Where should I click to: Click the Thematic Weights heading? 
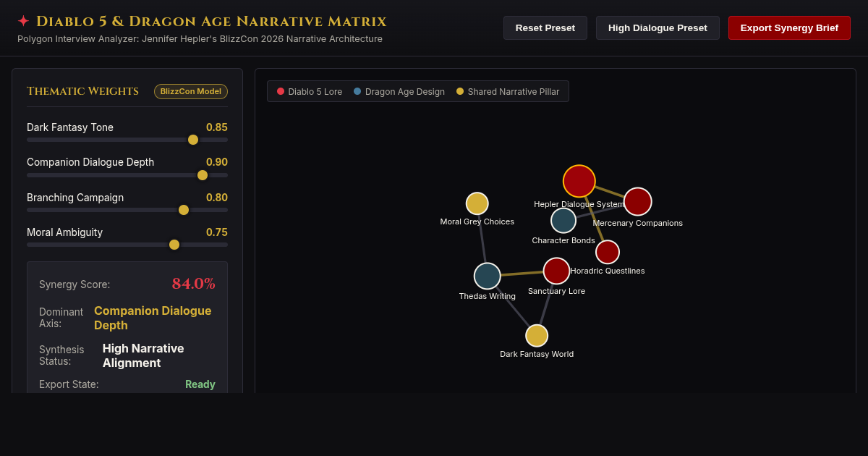pyautogui.click(x=82, y=91)
